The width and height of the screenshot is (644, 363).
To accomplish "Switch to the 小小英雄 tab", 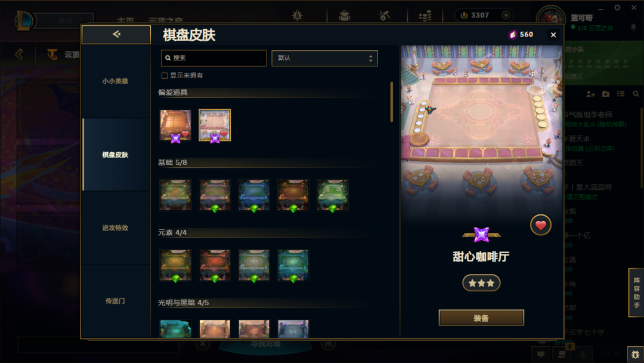I will point(116,81).
